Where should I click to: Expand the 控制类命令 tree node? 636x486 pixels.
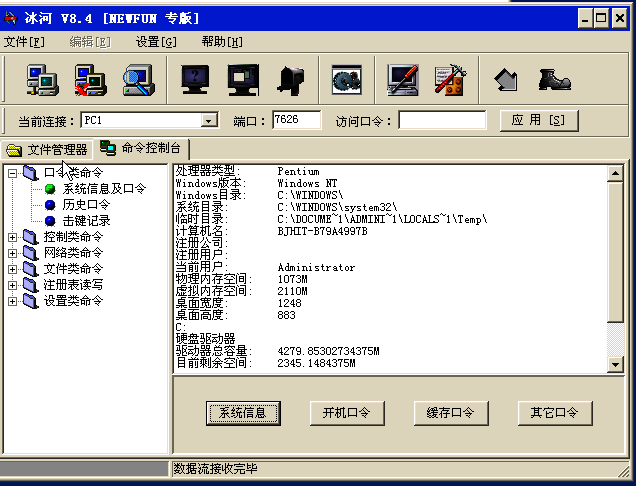(x=13, y=237)
